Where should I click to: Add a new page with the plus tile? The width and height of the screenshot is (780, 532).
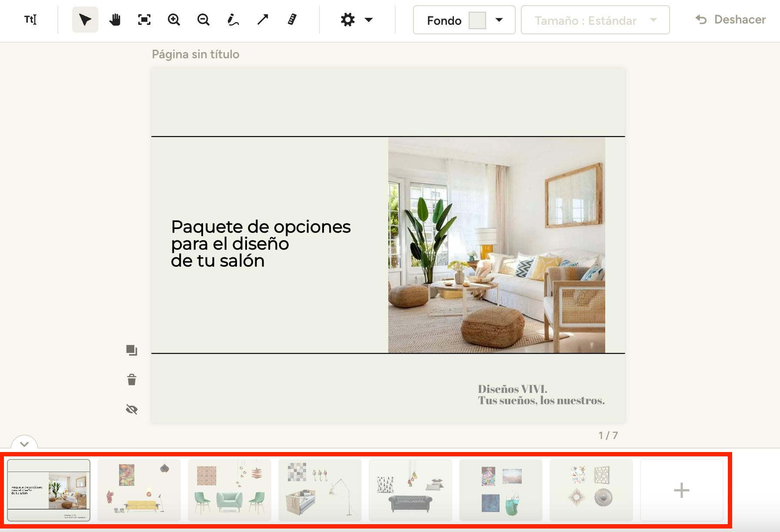pyautogui.click(x=681, y=490)
